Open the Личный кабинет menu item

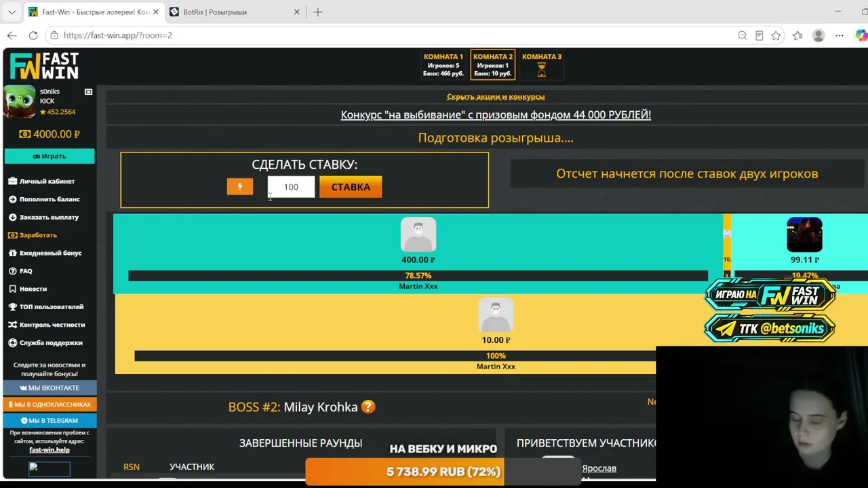pyautogui.click(x=47, y=181)
